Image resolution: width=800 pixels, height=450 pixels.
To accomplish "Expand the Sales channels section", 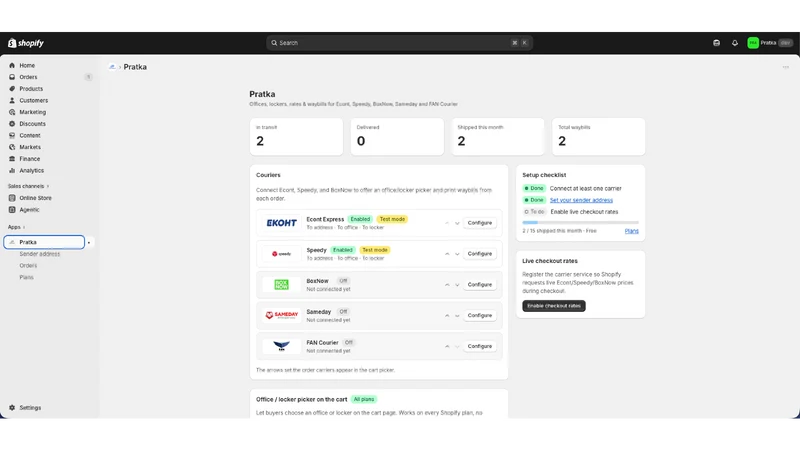I will click(x=28, y=186).
